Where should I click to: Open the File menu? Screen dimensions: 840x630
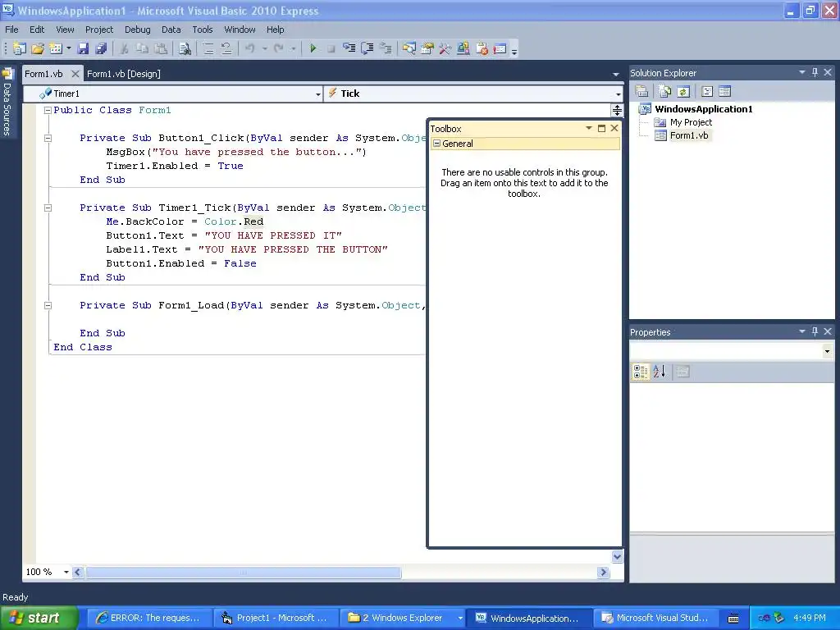point(11,30)
